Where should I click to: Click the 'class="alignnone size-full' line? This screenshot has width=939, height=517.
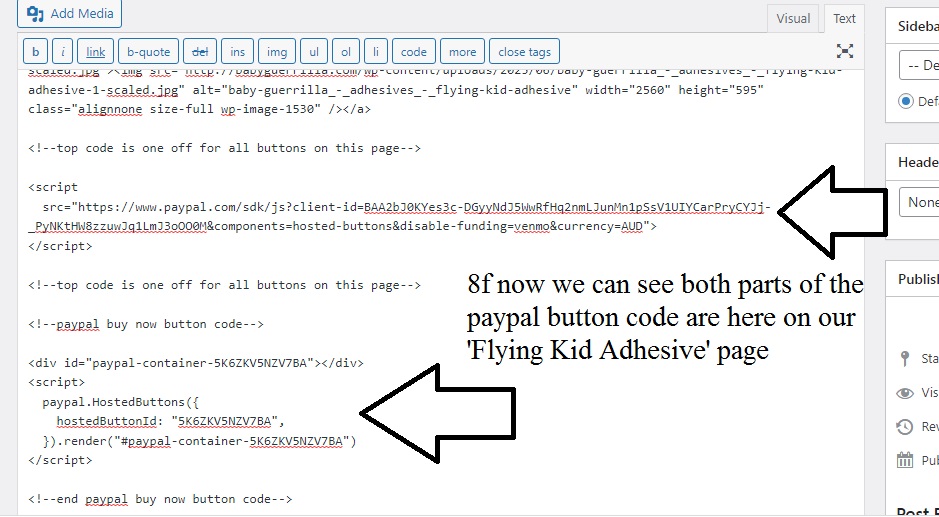tap(199, 109)
